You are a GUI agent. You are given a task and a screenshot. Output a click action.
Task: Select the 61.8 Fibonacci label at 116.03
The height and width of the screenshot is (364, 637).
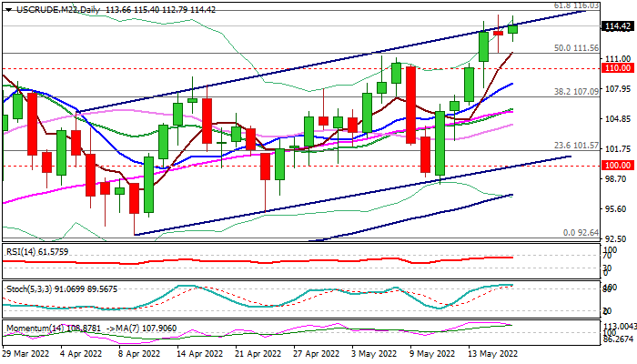click(575, 5)
